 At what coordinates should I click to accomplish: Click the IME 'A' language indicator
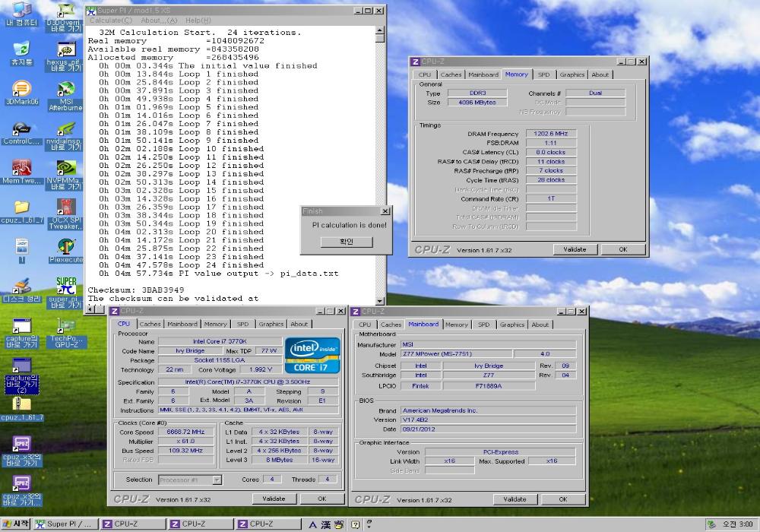coord(312,524)
